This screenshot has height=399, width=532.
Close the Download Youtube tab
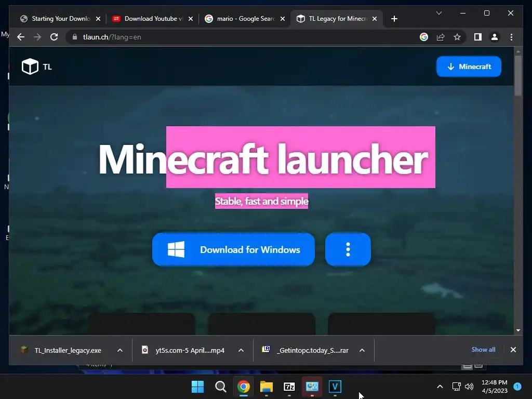(191, 19)
